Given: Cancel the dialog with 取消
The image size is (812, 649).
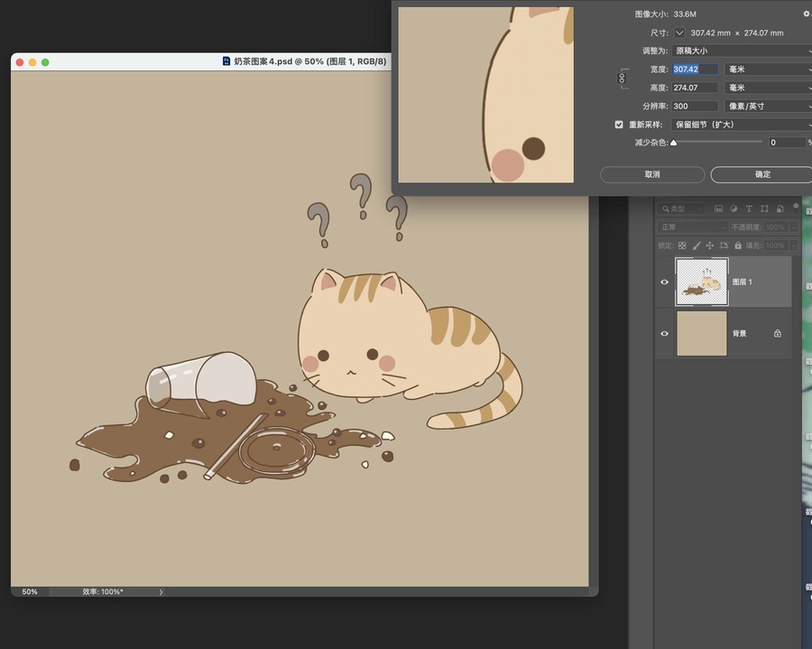Looking at the screenshot, I should coord(652,174).
